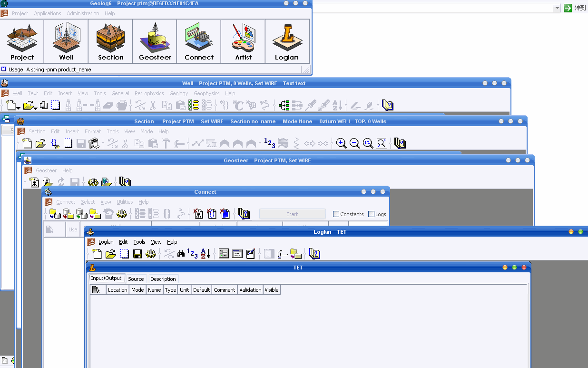The width and height of the screenshot is (588, 368).
Task: Click the Location column header in TET table
Action: coord(118,290)
